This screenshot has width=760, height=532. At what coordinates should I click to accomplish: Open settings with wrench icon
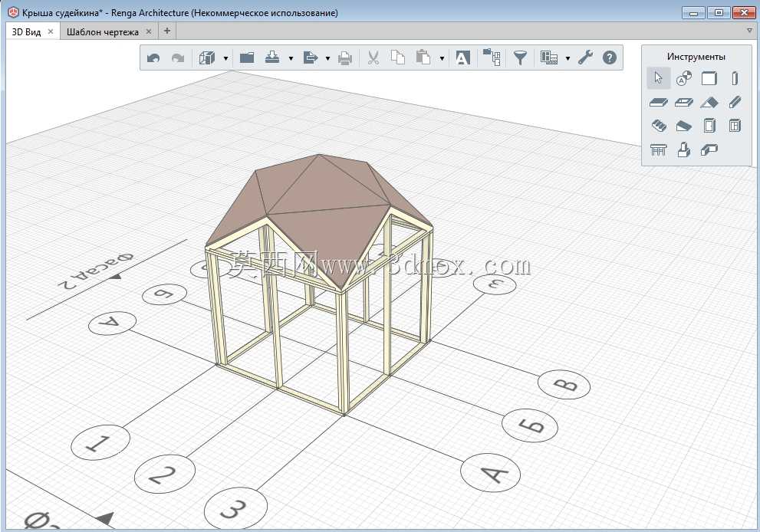coord(585,57)
